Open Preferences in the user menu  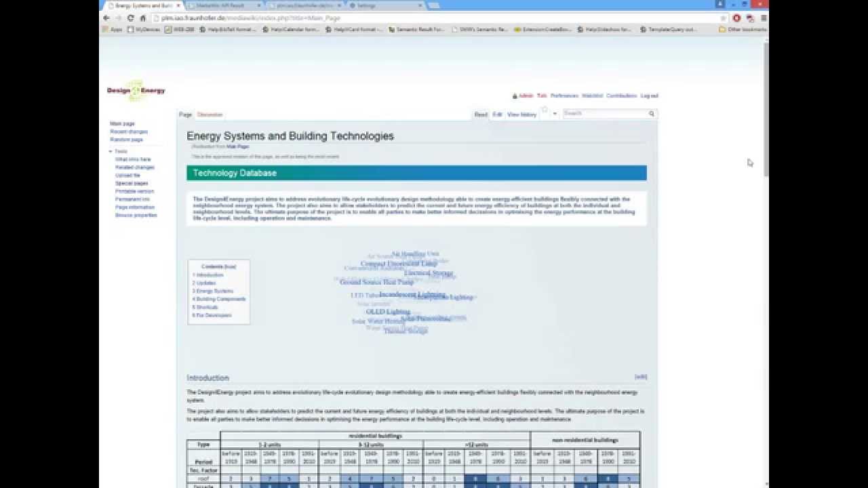(x=564, y=96)
